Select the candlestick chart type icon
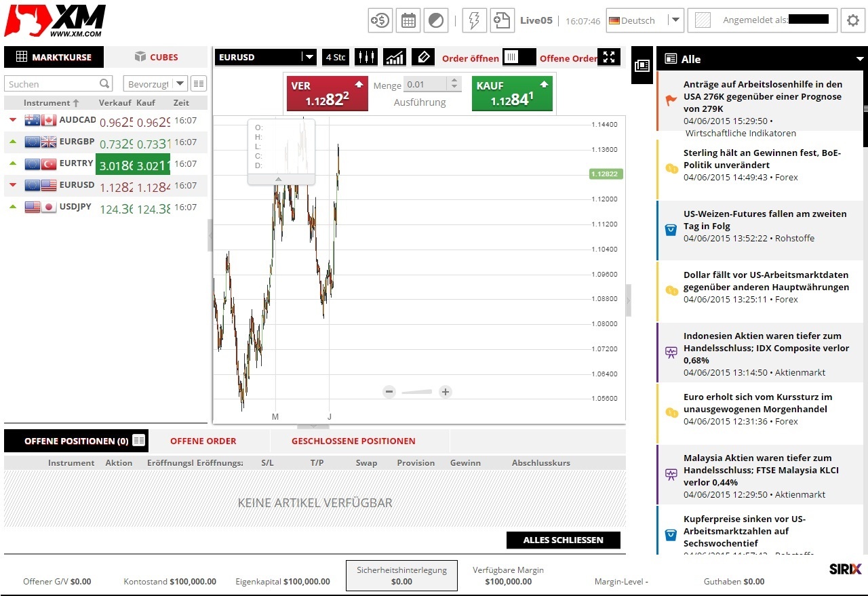This screenshot has height=596, width=868. pyautogui.click(x=366, y=58)
